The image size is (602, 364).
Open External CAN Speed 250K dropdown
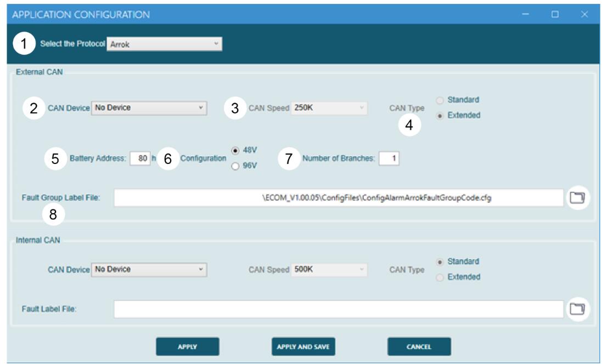(x=329, y=108)
